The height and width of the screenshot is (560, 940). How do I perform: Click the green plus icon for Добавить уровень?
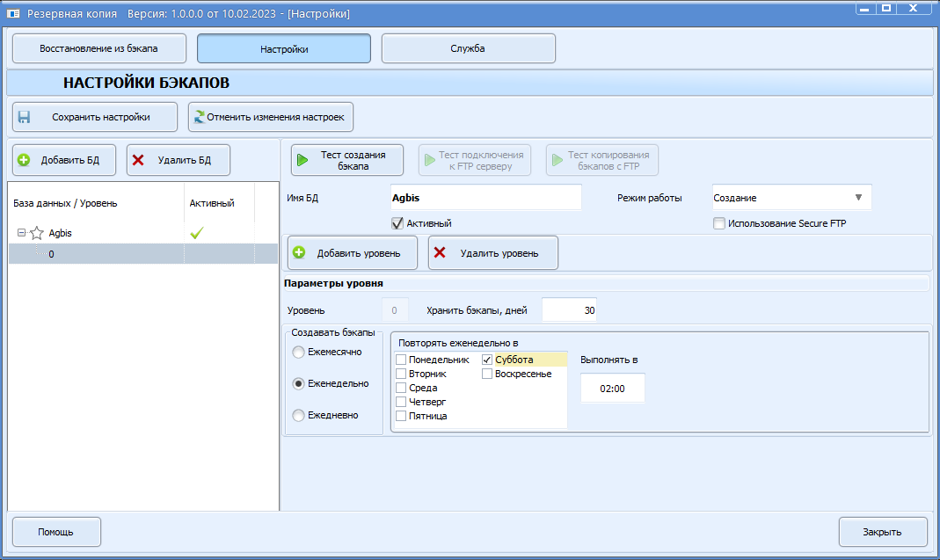299,253
